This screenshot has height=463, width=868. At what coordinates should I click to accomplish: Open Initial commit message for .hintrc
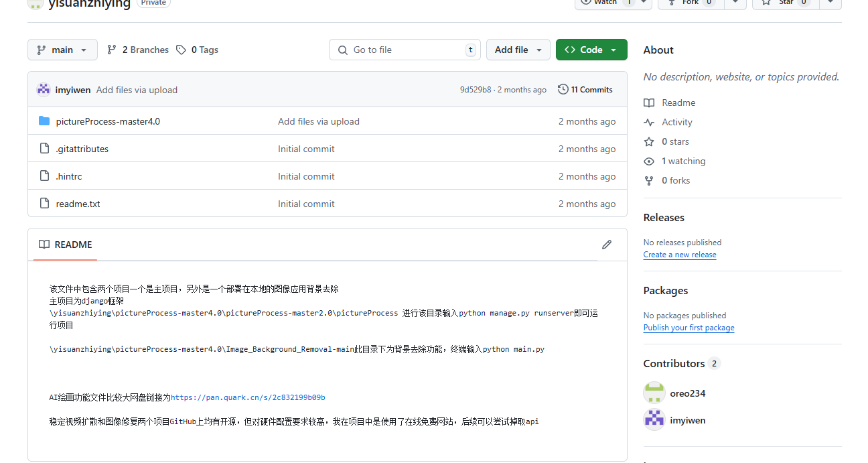(x=306, y=176)
